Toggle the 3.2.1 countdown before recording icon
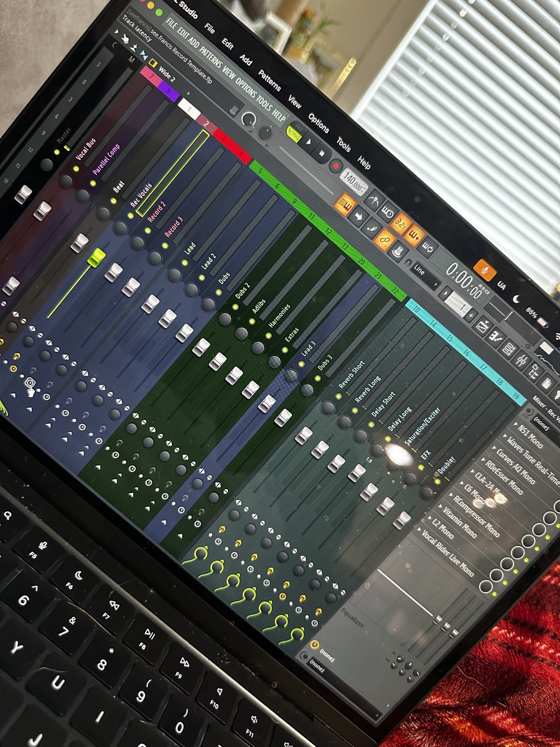 tap(402, 223)
